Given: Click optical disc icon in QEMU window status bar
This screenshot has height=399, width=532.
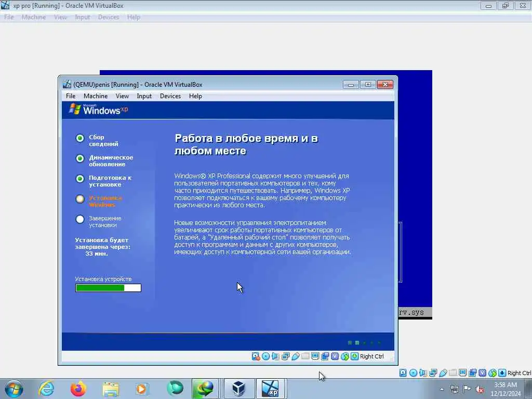Looking at the screenshot, I should 265,356.
